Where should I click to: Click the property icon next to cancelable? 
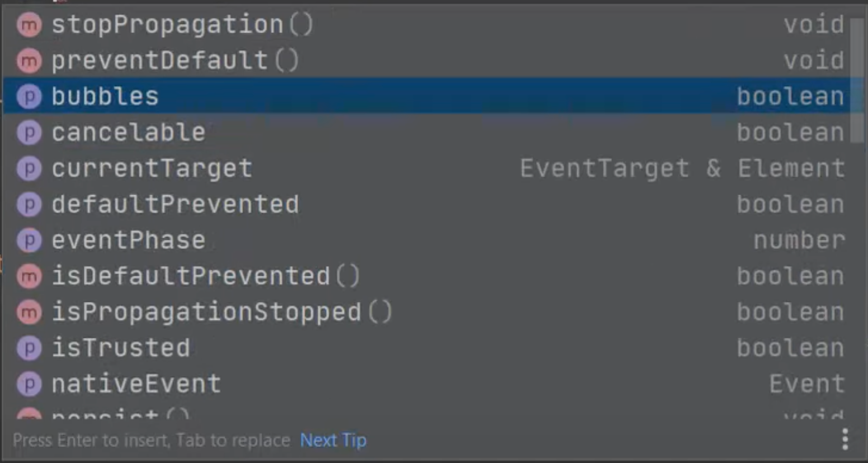[x=29, y=133]
